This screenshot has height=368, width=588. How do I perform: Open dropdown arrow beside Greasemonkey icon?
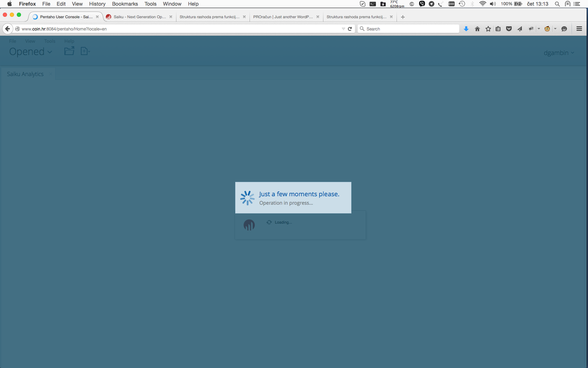pyautogui.click(x=555, y=29)
